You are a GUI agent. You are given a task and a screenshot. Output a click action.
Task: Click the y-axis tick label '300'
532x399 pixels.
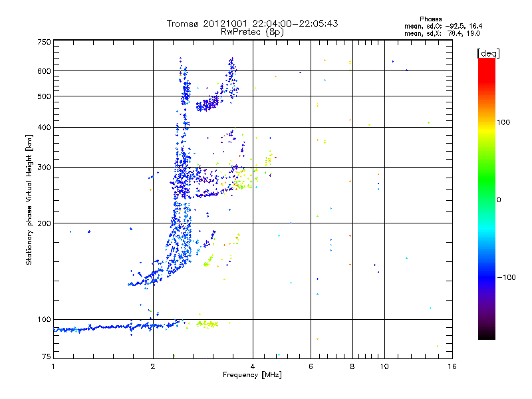pos(44,167)
